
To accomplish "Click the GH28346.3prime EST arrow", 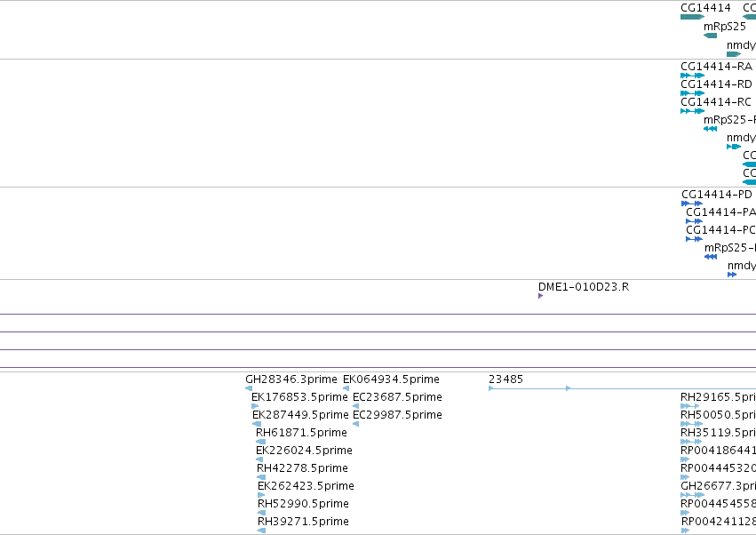I will coord(249,388).
